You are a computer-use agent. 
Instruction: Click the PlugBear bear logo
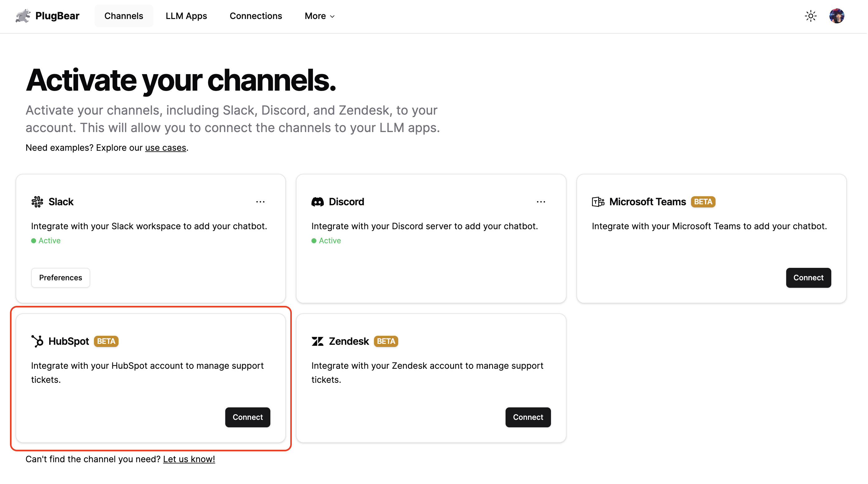pos(23,16)
